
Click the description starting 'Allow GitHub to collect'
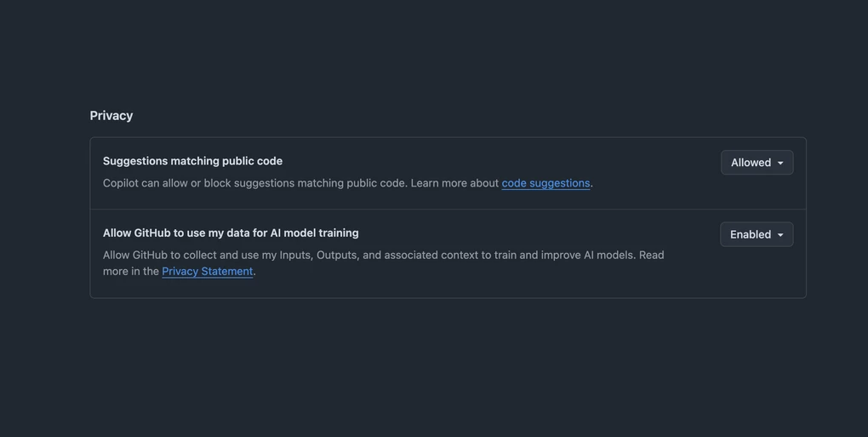point(383,263)
